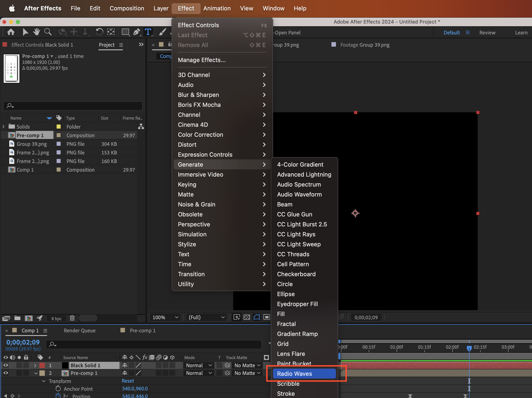Open the 100% magnification dropdown
Viewport: 532px width, 398px height.
coord(165,317)
